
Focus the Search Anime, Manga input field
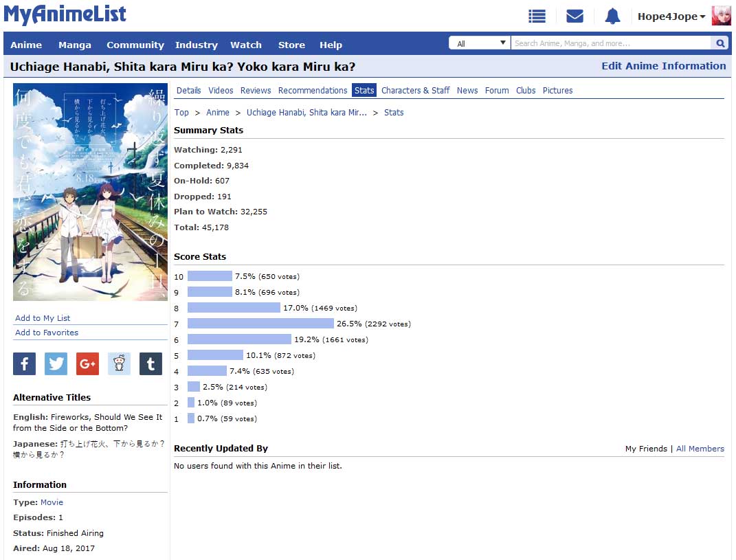pos(610,43)
